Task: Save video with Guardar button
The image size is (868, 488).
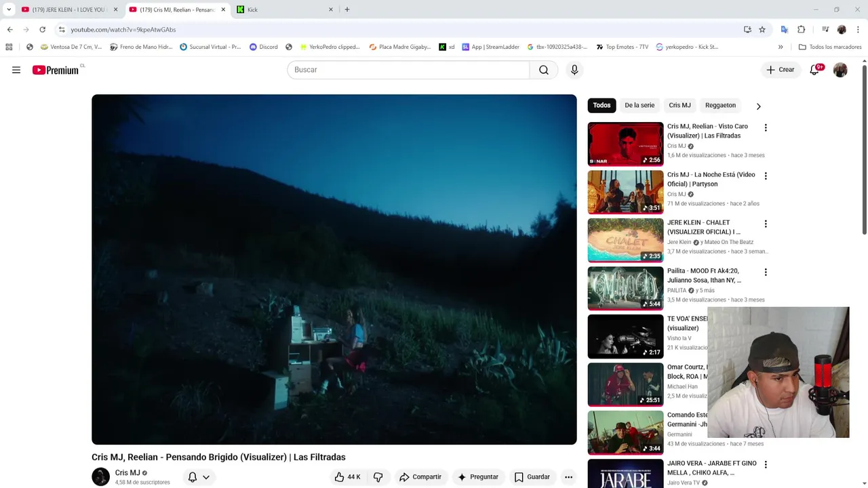Action: 532,477
